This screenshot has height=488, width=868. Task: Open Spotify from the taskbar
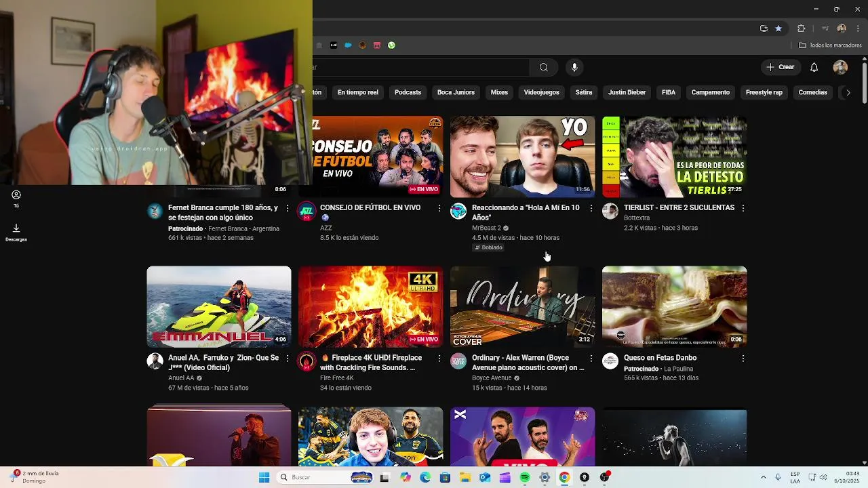[x=525, y=478]
